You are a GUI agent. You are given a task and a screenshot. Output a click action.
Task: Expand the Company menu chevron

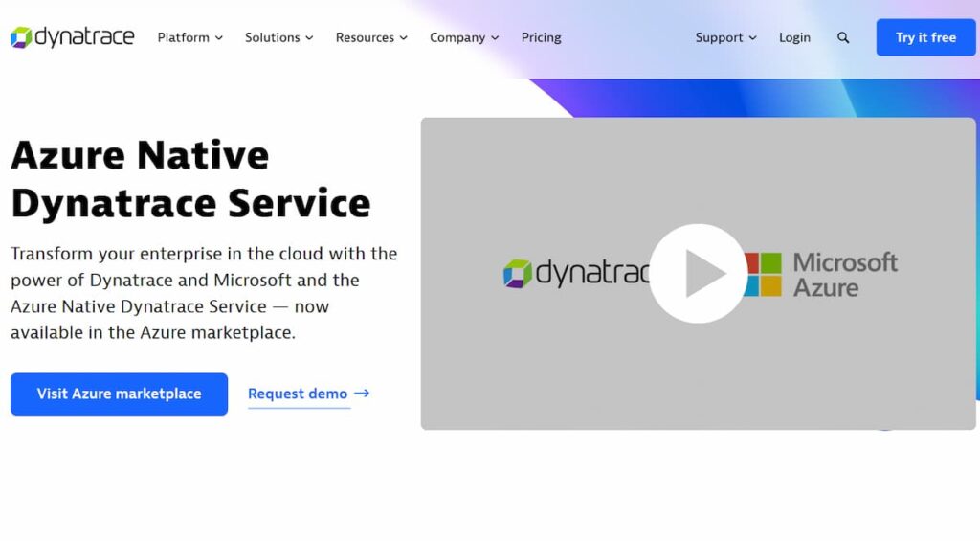(495, 38)
